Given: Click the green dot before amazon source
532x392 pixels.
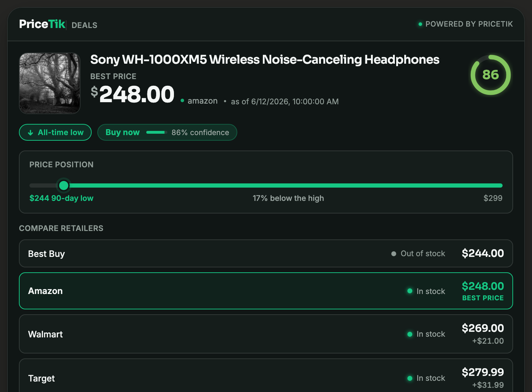Looking at the screenshot, I should click(182, 101).
